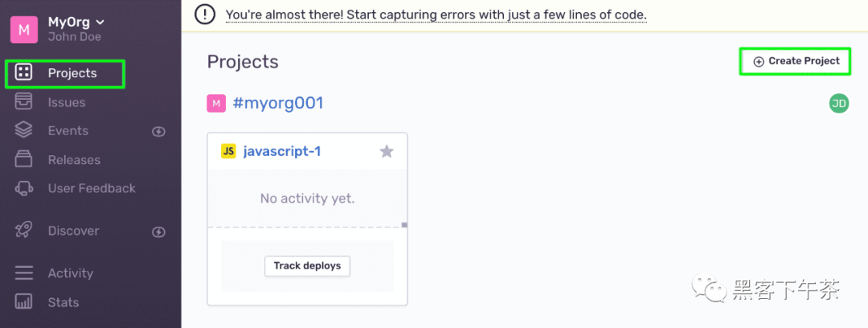
Task: Select User Feedback in the sidebar
Action: tap(92, 188)
